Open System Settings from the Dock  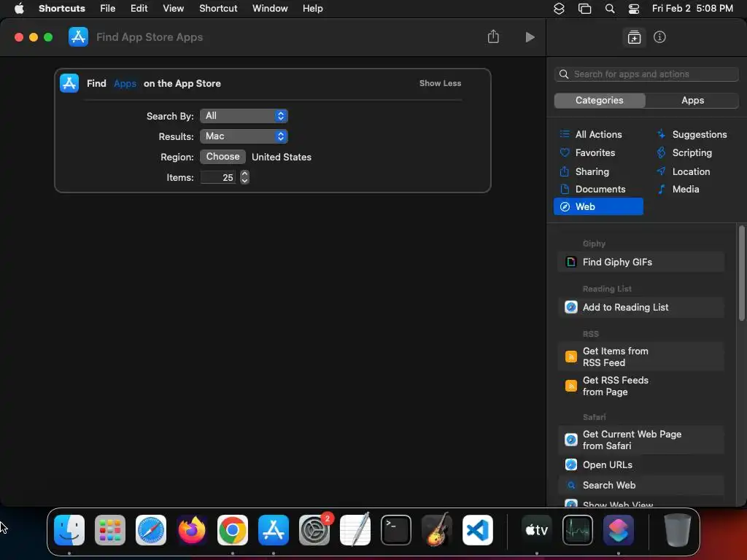click(x=314, y=530)
